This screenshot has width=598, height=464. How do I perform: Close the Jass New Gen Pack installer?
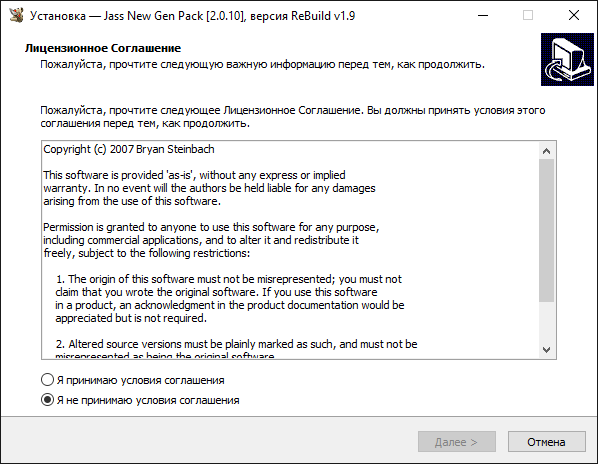pos(574,16)
